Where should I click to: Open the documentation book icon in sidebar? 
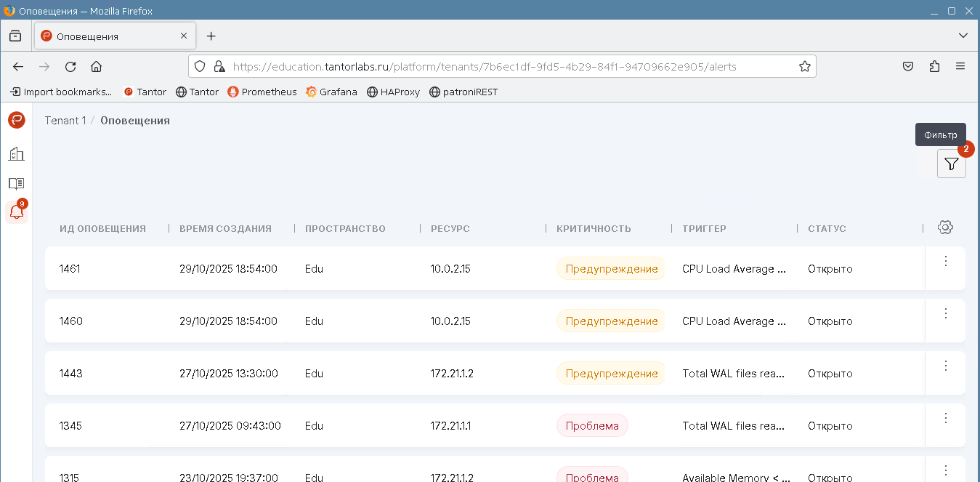(x=16, y=183)
